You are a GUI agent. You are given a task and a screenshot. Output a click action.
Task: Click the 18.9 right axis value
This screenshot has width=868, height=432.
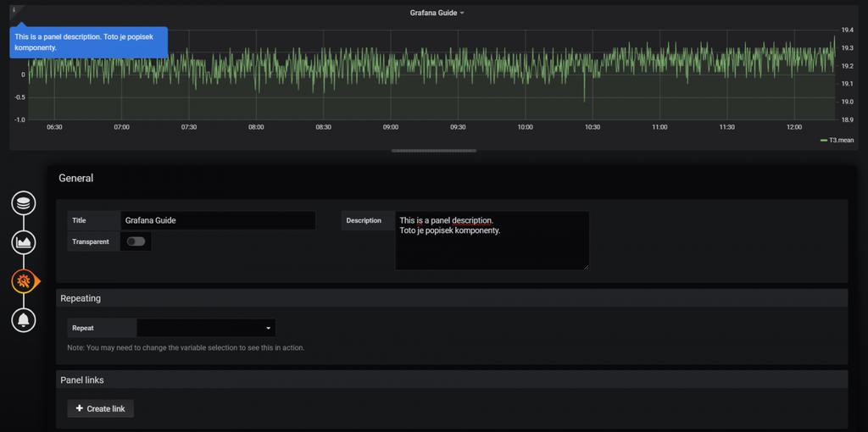[x=847, y=119]
